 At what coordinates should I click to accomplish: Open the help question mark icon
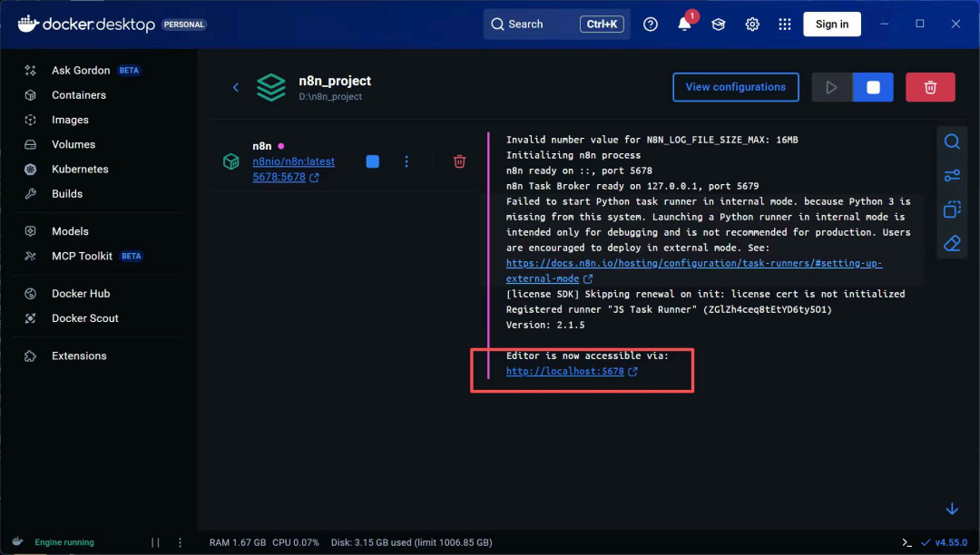pyautogui.click(x=650, y=24)
